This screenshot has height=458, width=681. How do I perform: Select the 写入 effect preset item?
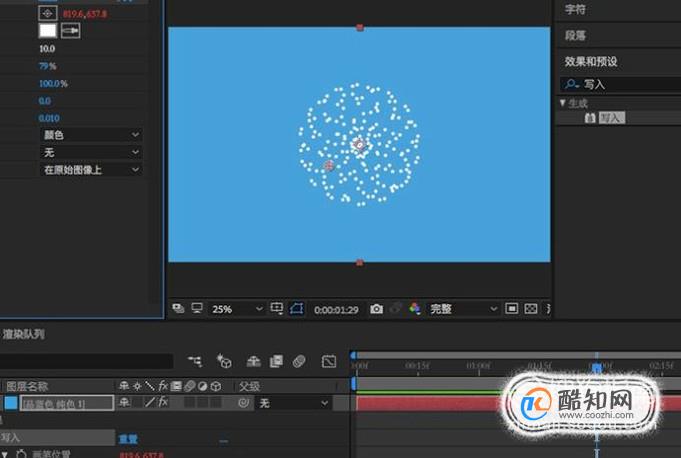[612, 118]
